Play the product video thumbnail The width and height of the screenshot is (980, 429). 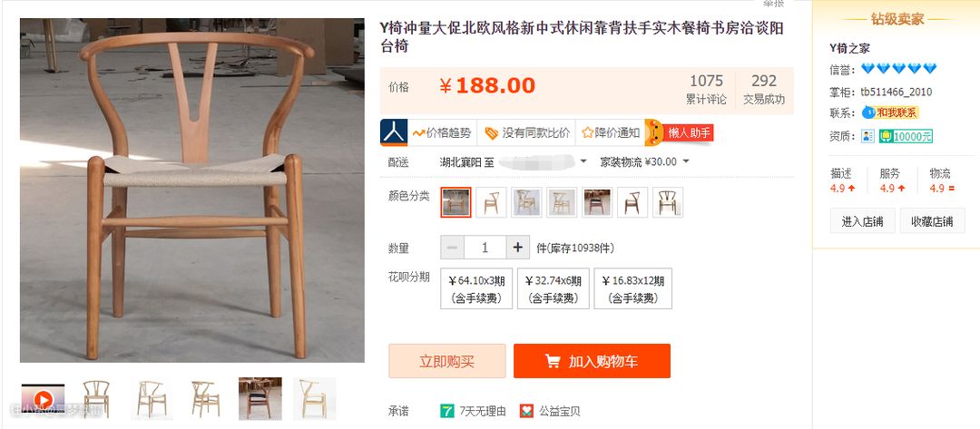[x=44, y=398]
